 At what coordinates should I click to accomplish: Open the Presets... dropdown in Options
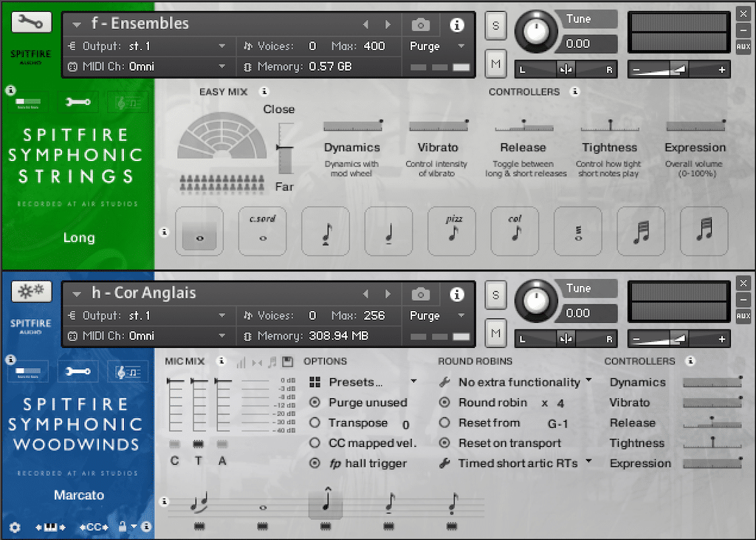coord(362,382)
